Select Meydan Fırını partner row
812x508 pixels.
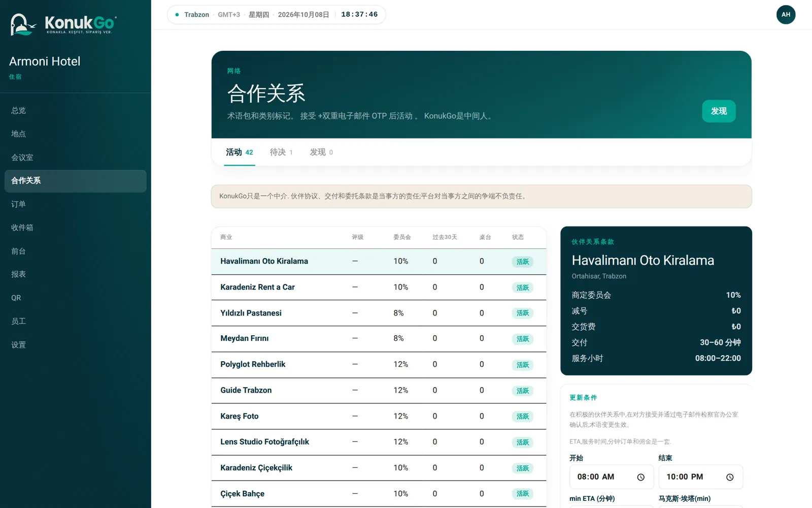point(379,338)
